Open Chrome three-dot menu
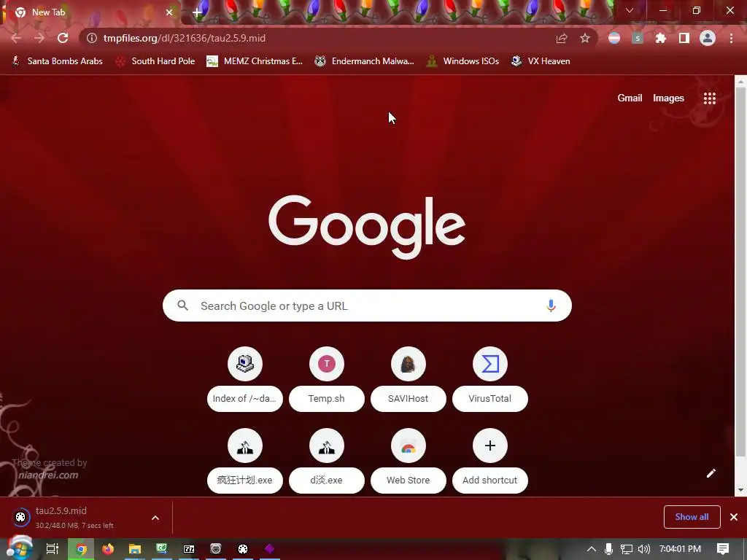747x560 pixels. pyautogui.click(x=731, y=38)
